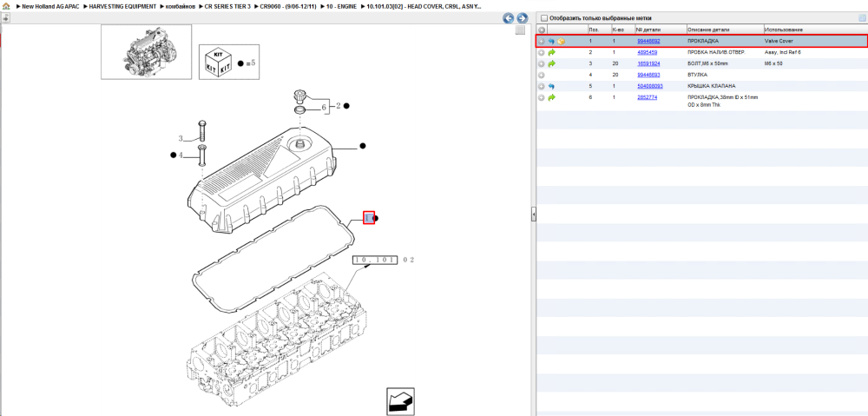Screen dimensions: 868x416
Task: Select highlighted callout 1 on diagram
Action: point(369,218)
